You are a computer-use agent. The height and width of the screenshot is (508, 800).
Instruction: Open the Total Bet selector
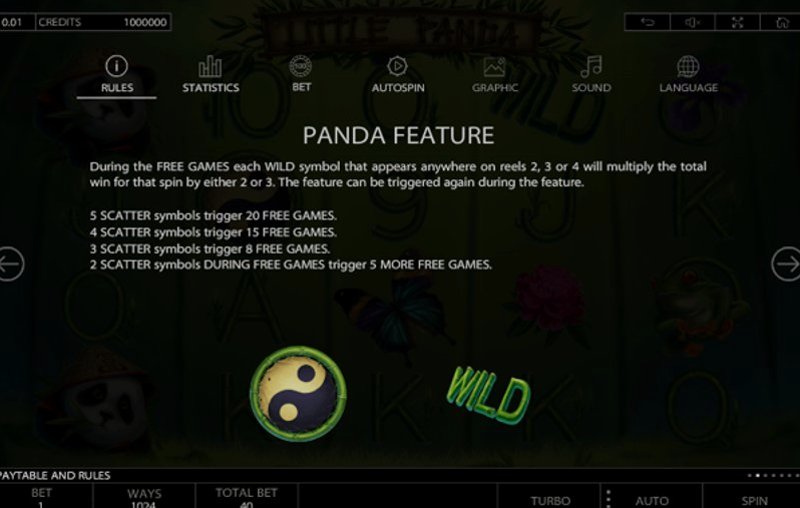pos(246,497)
